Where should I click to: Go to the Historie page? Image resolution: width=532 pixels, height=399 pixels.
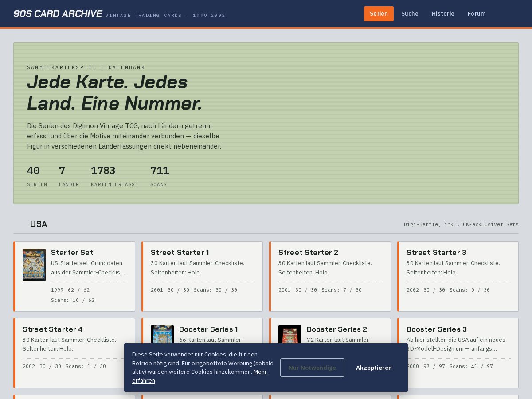click(x=443, y=14)
